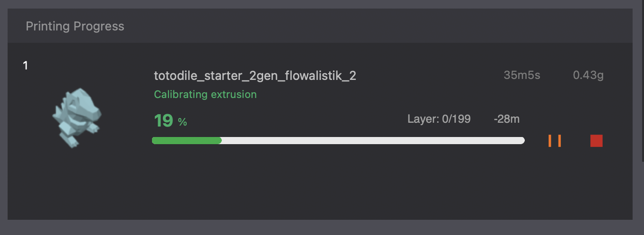Click the percent symbol beside 19
The image size is (644, 235).
click(182, 122)
